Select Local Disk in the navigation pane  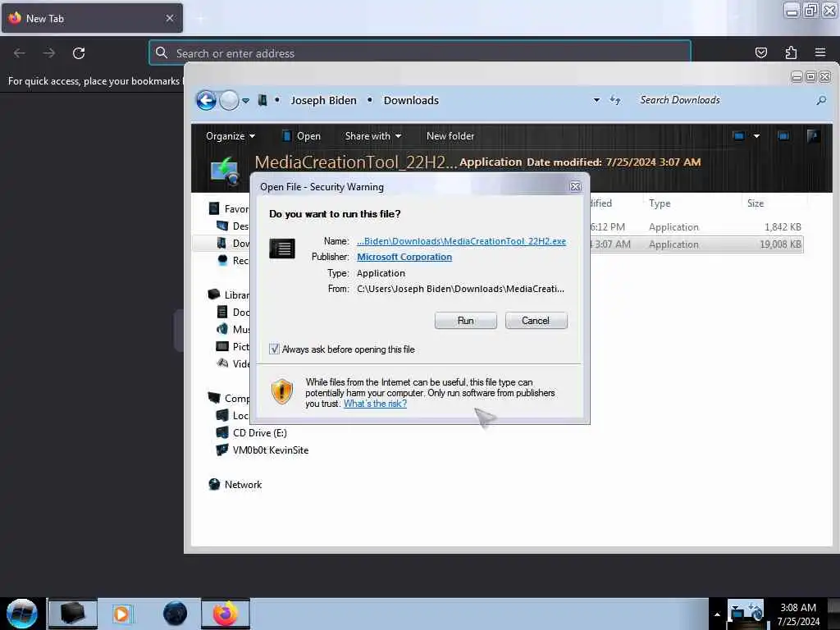pyautogui.click(x=233, y=415)
